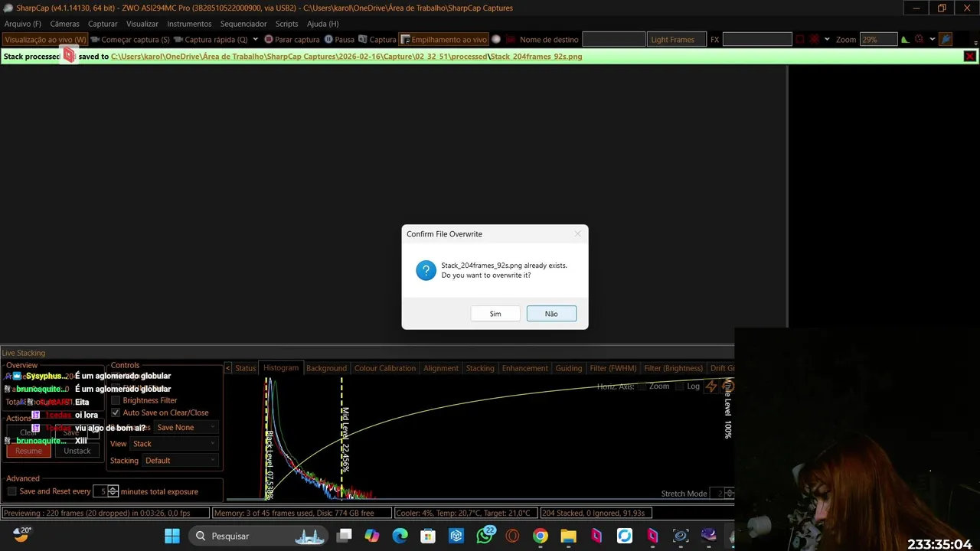Click the red square FX selection icon

pyautogui.click(x=799, y=39)
